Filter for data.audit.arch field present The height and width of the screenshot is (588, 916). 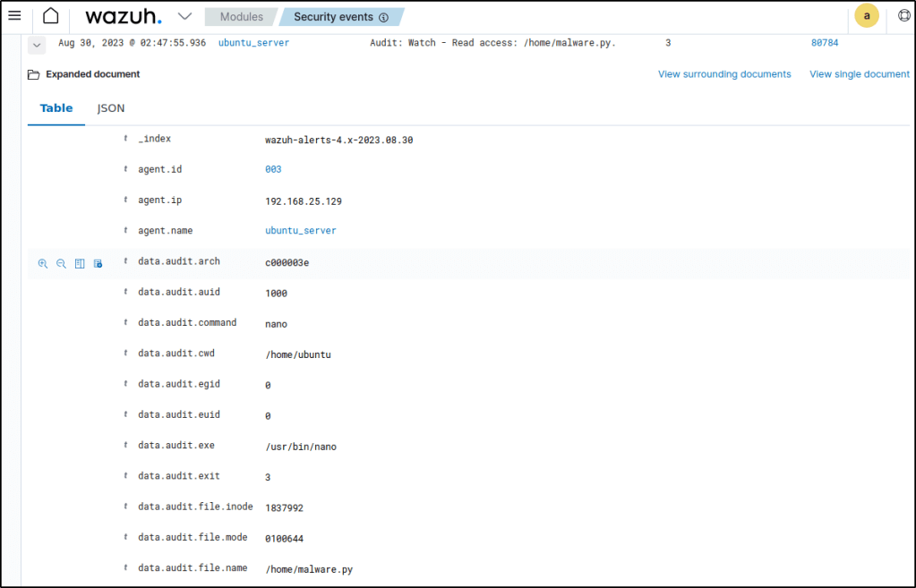98,263
